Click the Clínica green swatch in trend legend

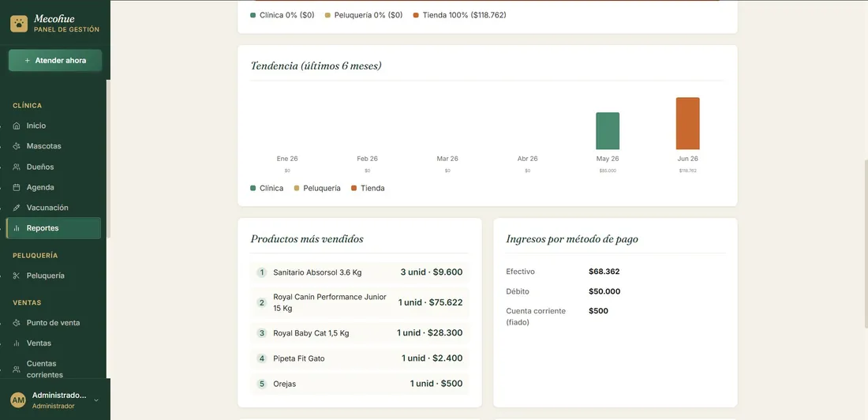click(253, 189)
